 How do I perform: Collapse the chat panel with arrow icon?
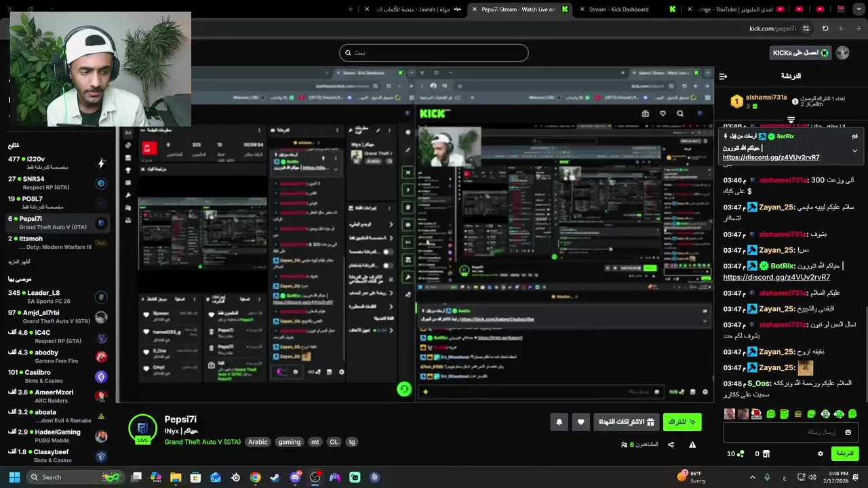click(723, 76)
